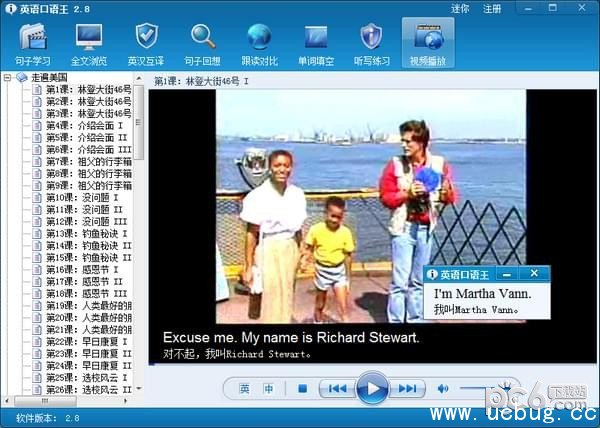Open the 句子学习 sentence study tool

[34, 43]
